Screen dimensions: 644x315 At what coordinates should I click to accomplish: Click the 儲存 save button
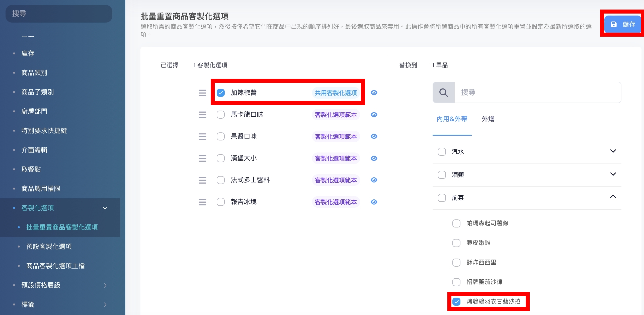point(622,24)
